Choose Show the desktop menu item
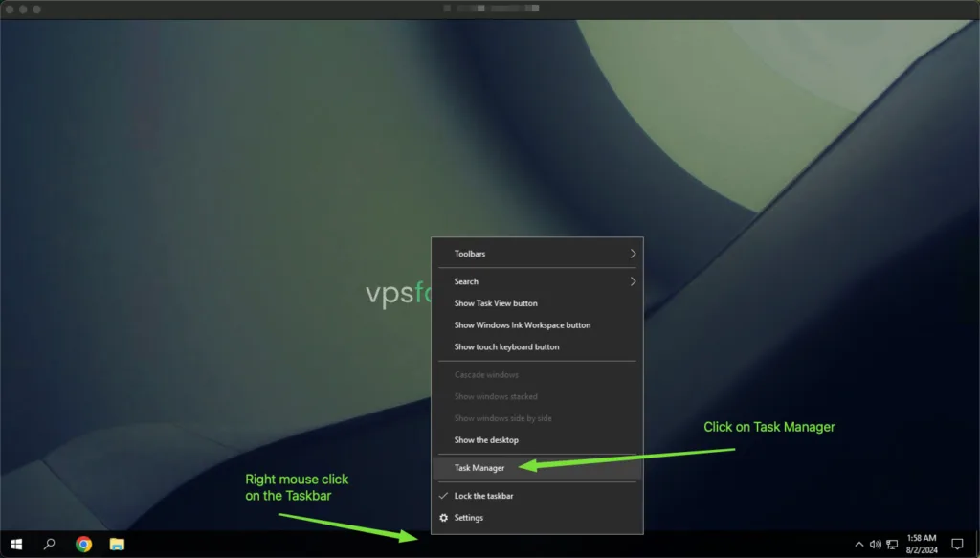This screenshot has width=980, height=558. pyautogui.click(x=486, y=440)
